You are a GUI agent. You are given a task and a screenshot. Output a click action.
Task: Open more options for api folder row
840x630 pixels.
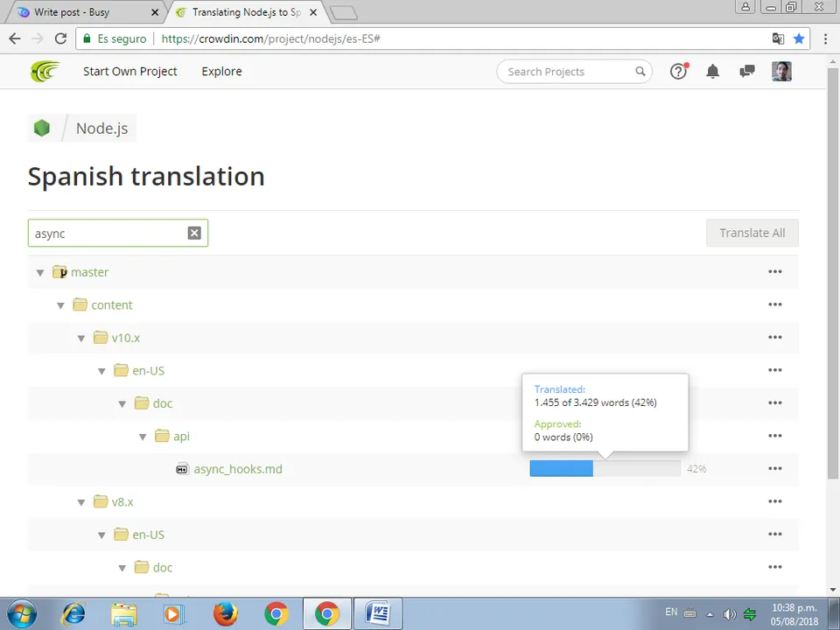click(775, 436)
